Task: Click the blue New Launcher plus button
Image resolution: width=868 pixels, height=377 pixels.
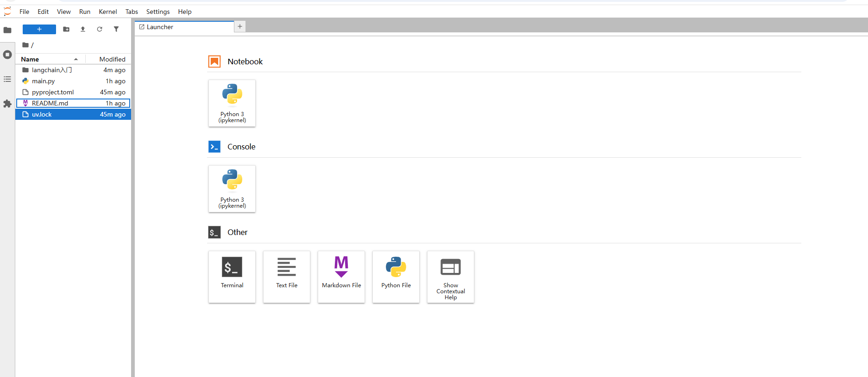Action: 39,29
